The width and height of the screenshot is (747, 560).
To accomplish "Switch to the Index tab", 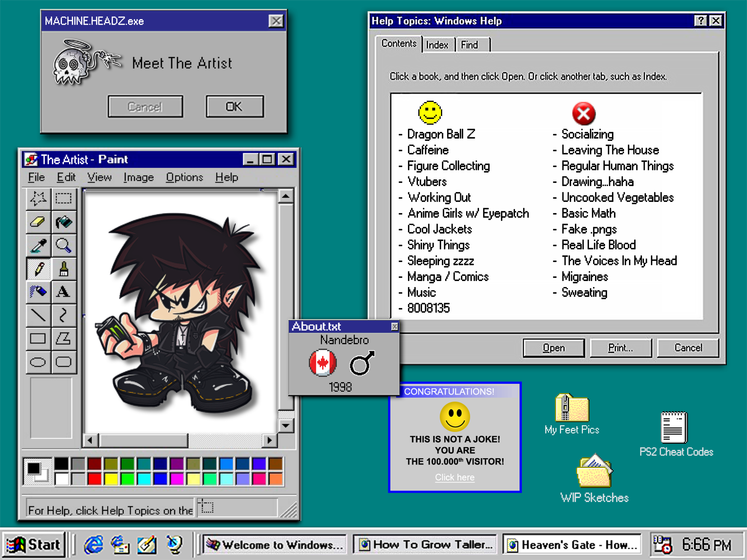I will 438,45.
